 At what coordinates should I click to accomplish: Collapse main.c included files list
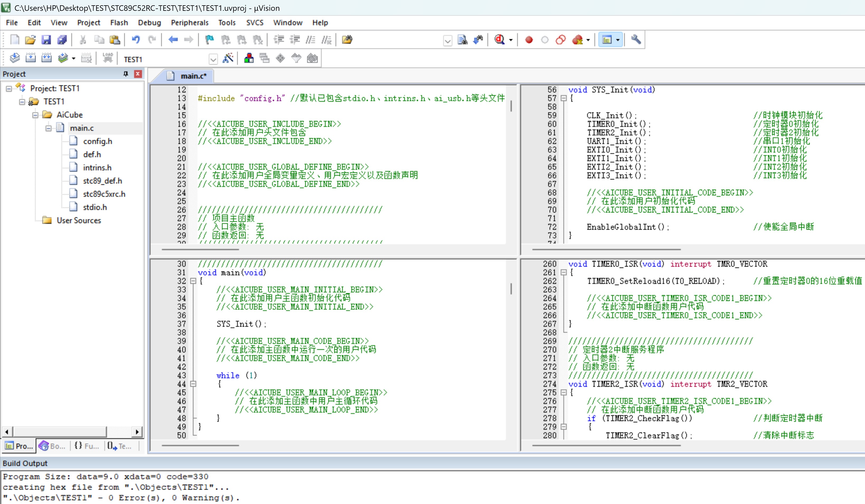[48, 128]
